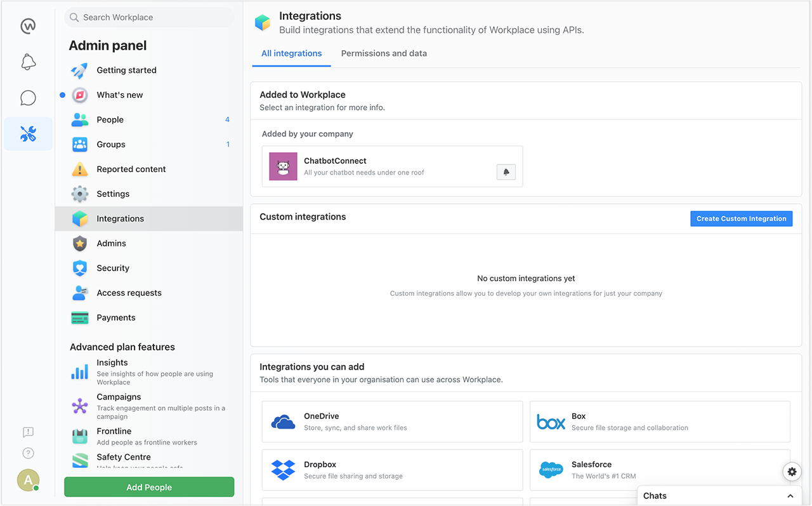This screenshot has height=506, width=812.
Task: Open chat settings gear button
Action: pos(792,472)
